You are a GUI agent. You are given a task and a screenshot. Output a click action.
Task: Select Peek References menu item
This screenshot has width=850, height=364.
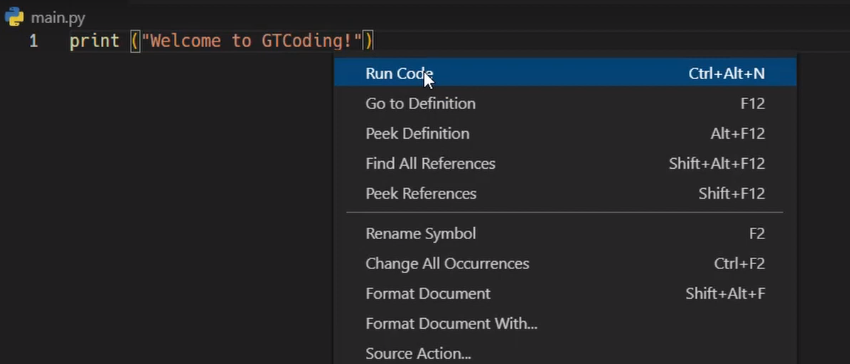click(565, 194)
